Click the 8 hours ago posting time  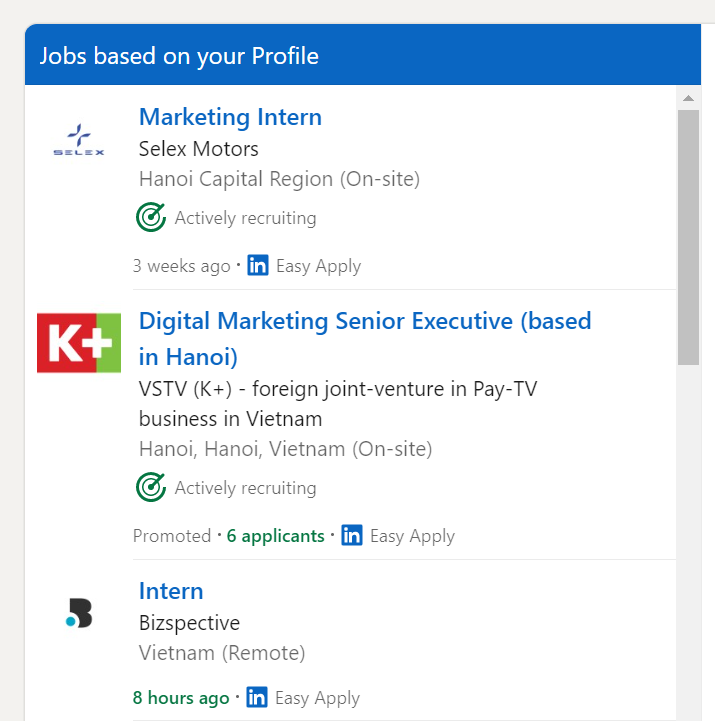pos(181,698)
